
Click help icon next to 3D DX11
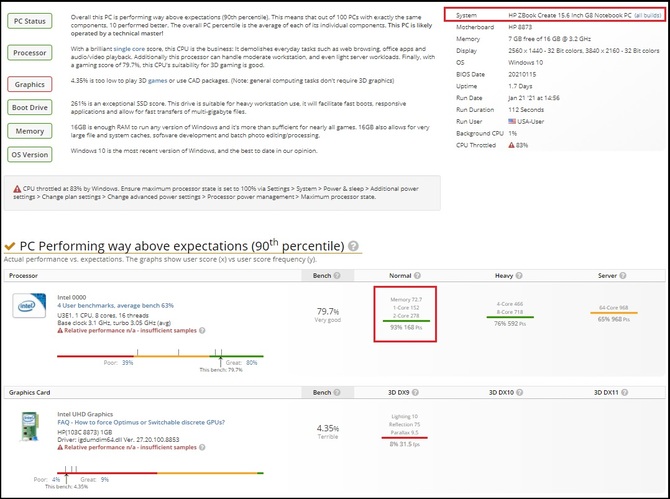624,392
